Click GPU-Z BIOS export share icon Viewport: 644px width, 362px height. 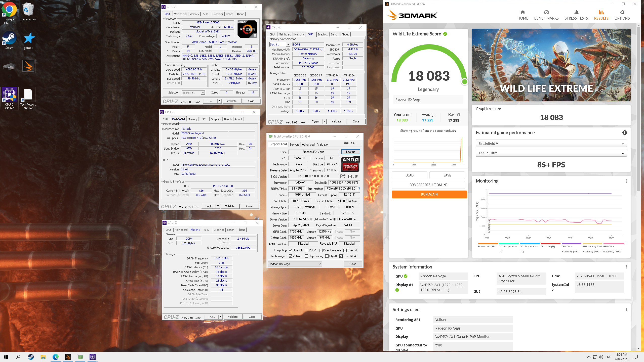click(x=343, y=176)
